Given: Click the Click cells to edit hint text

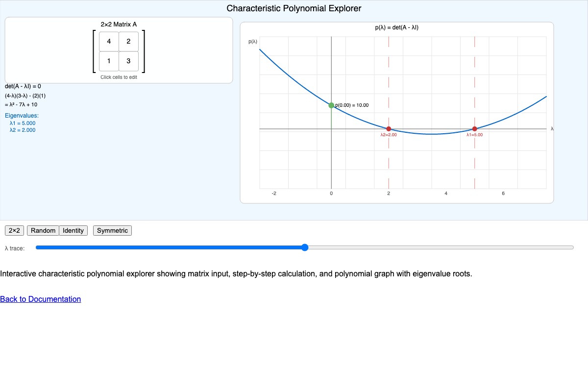Looking at the screenshot, I should [119, 77].
